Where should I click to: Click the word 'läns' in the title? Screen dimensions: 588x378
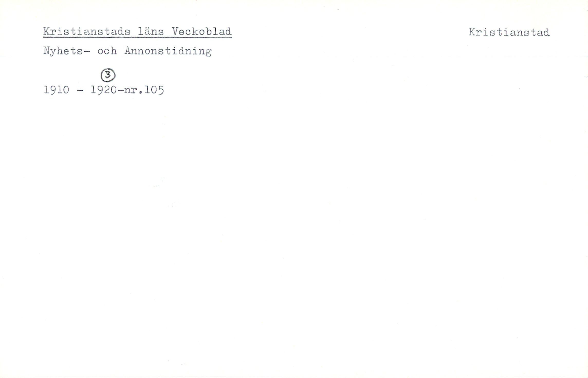click(x=151, y=32)
